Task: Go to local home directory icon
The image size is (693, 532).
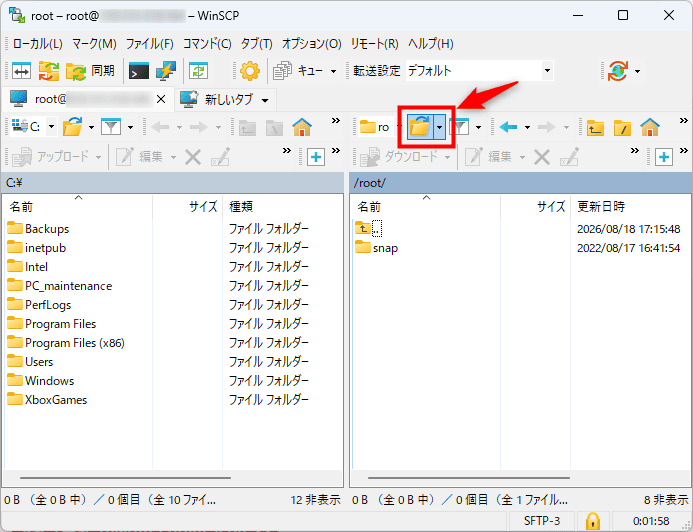Action: tap(302, 128)
